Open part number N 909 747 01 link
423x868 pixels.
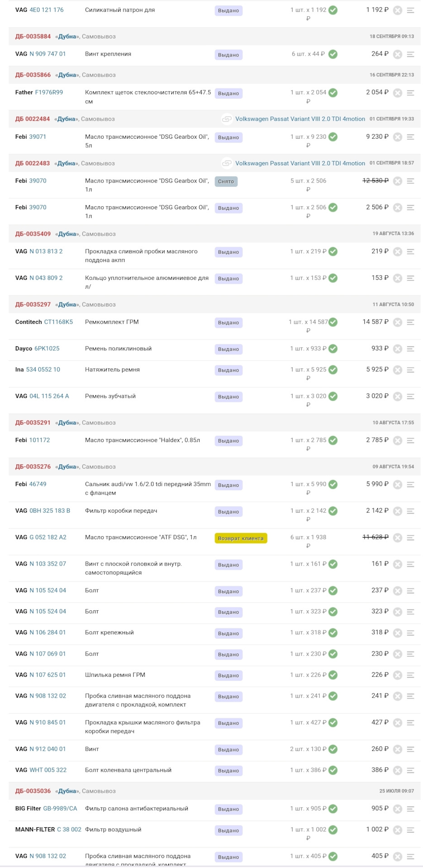click(48, 54)
